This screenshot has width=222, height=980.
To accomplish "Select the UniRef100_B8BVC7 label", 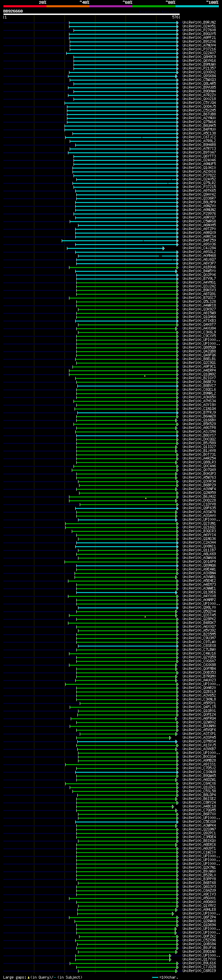I will (199, 386).
